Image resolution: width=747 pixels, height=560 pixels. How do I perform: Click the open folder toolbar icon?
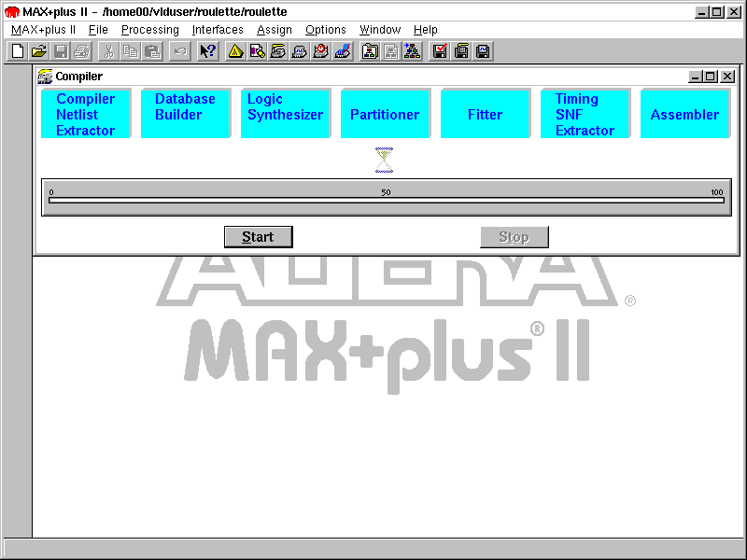(39, 51)
